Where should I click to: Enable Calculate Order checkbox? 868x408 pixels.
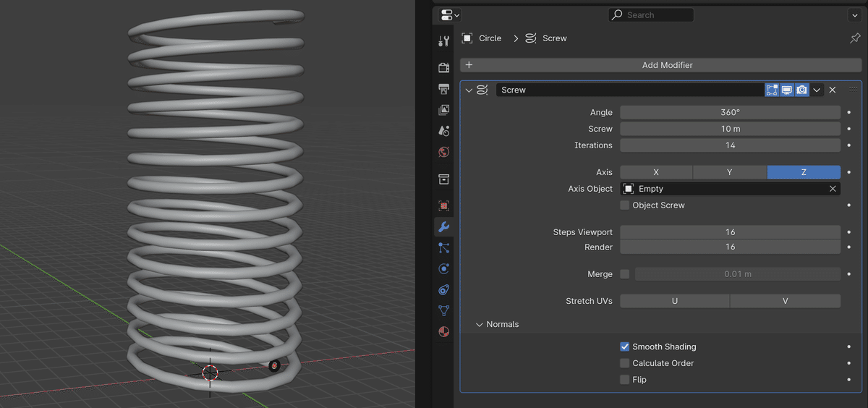(625, 363)
